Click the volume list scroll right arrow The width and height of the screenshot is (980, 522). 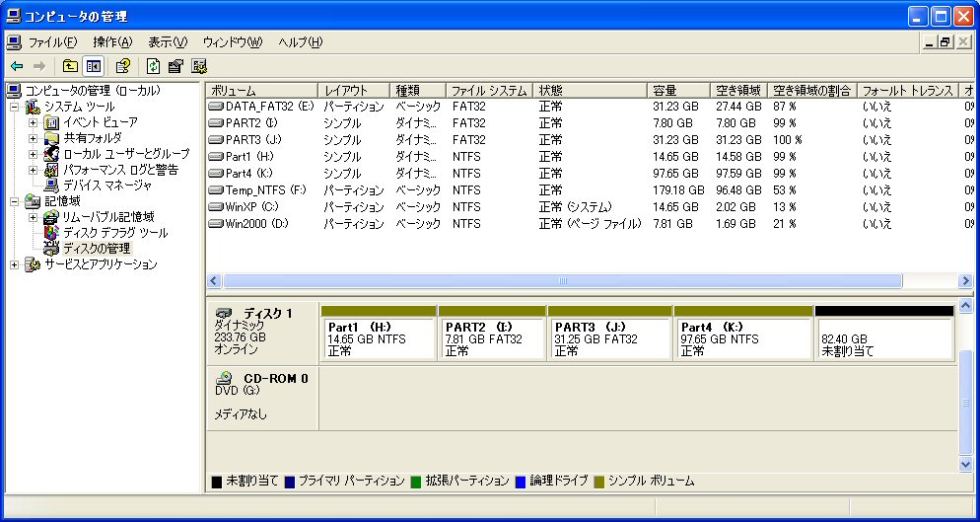point(965,281)
